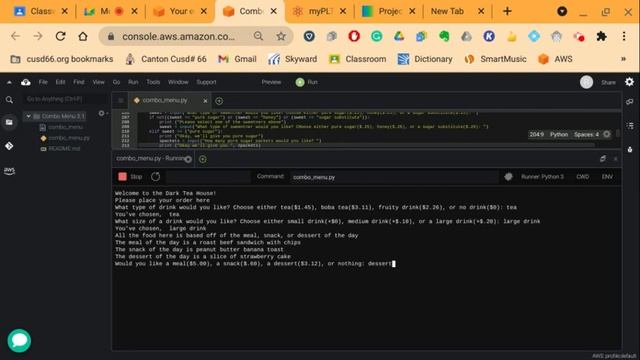Screen dimensions: 640x360
Task: Click the Preview button
Action: [271, 82]
